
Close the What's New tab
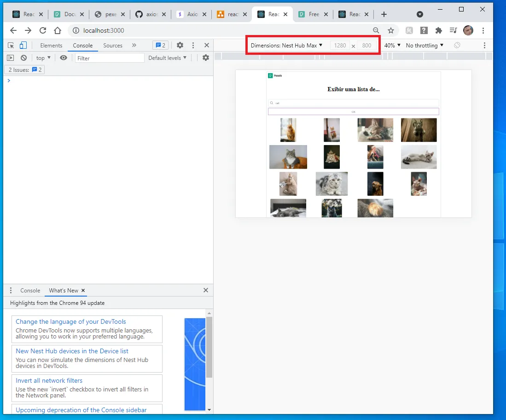click(x=83, y=290)
